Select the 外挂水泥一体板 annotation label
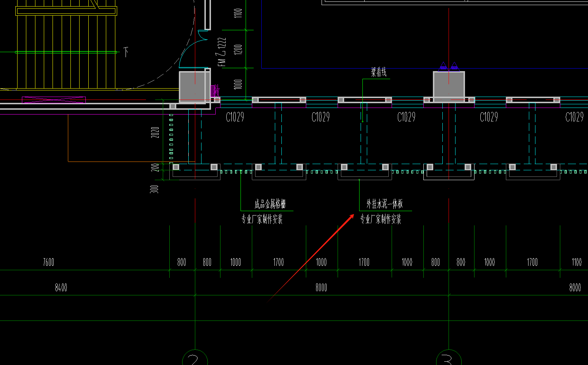The height and width of the screenshot is (365, 588). [385, 203]
